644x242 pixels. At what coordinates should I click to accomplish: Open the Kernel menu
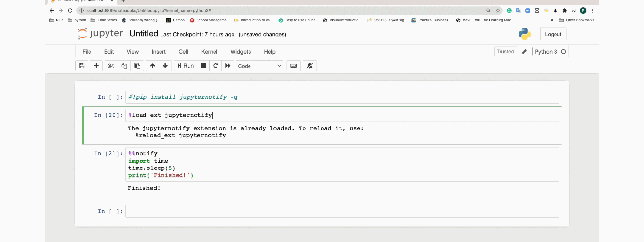pos(209,52)
